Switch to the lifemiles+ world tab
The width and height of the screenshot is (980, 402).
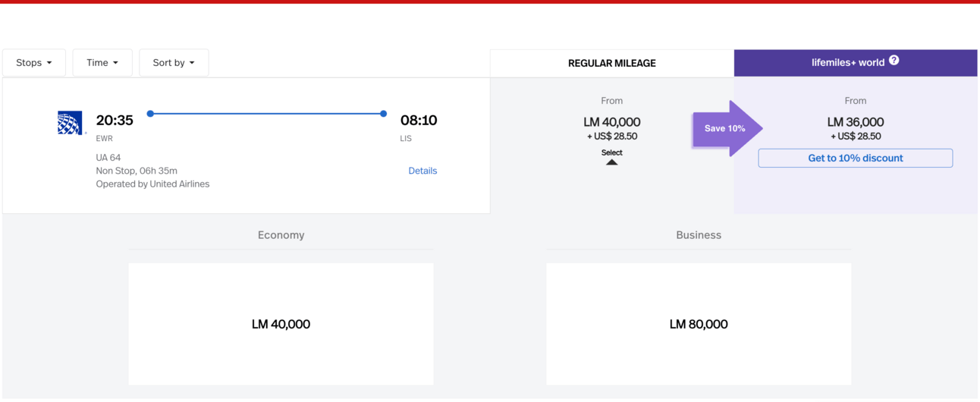point(856,63)
